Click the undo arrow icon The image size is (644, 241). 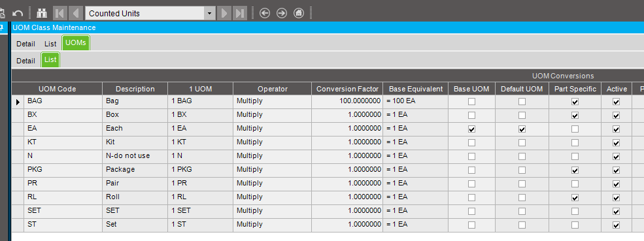tap(17, 13)
